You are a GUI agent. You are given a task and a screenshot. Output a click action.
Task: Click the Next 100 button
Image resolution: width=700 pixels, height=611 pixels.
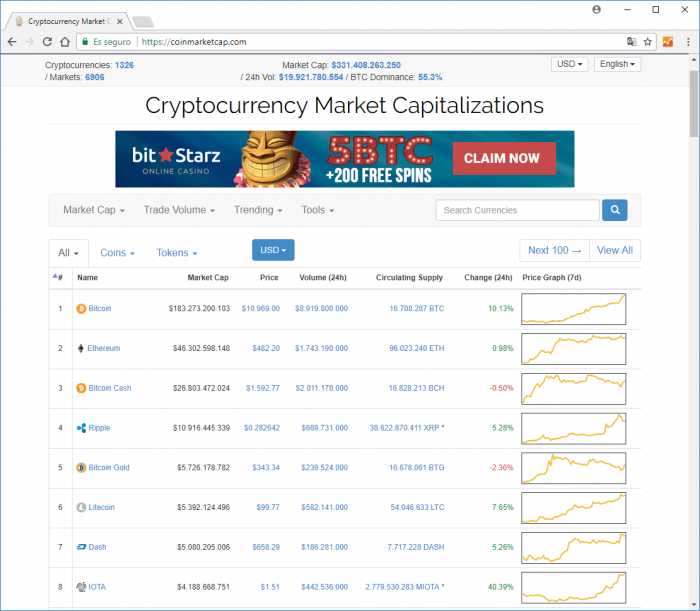554,250
